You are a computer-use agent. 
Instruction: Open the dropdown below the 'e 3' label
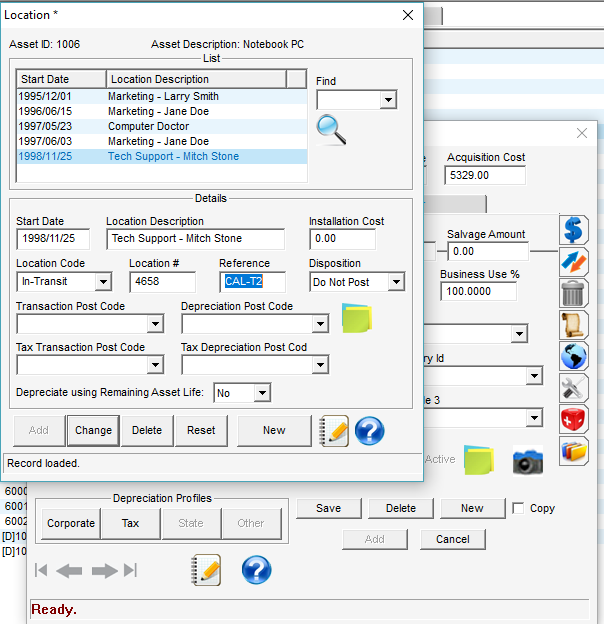[534, 418]
